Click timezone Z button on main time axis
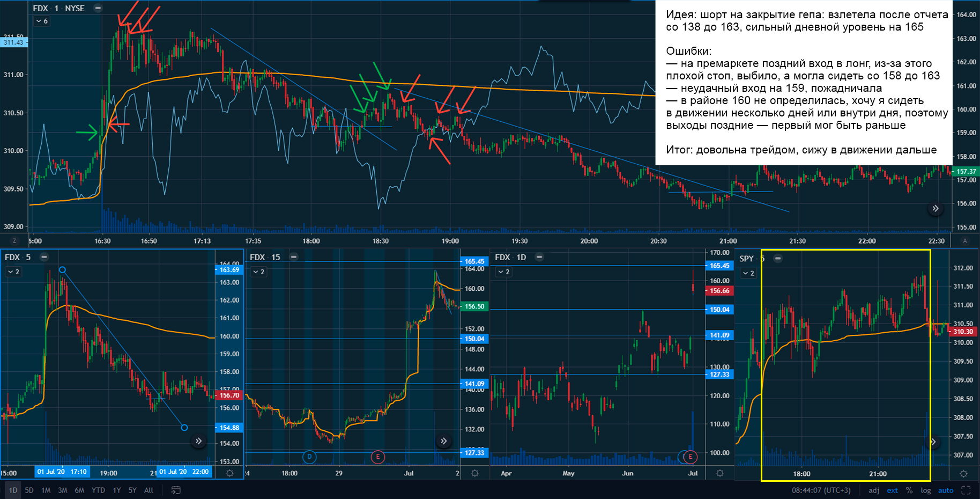The height and width of the screenshot is (499, 980). click(x=14, y=241)
